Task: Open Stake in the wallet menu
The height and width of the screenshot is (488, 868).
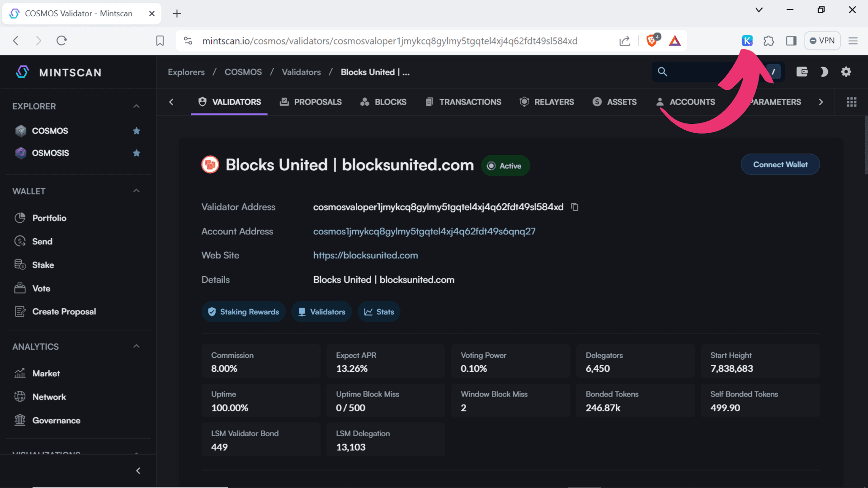Action: pos(43,265)
